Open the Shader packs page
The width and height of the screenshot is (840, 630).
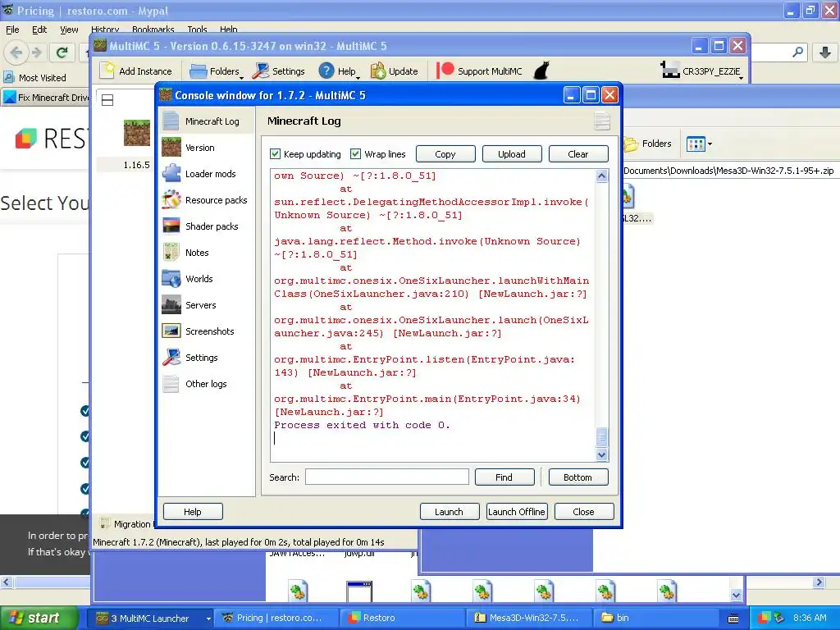[206, 226]
